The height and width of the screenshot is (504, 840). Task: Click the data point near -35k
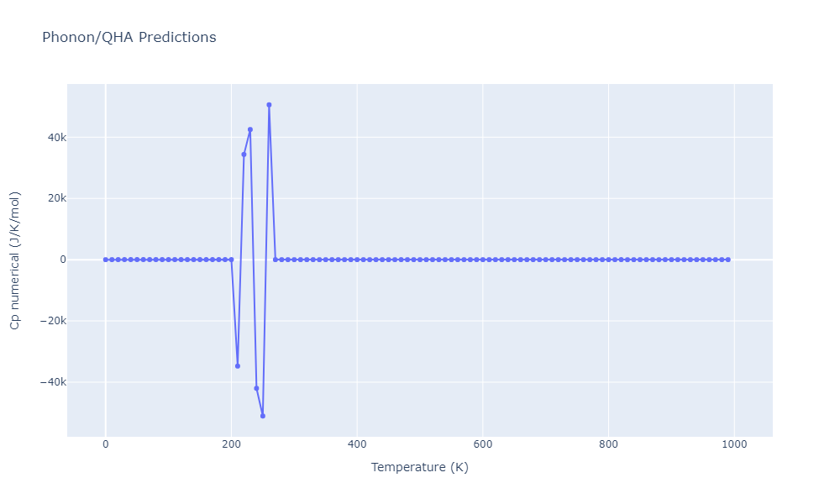(x=237, y=366)
